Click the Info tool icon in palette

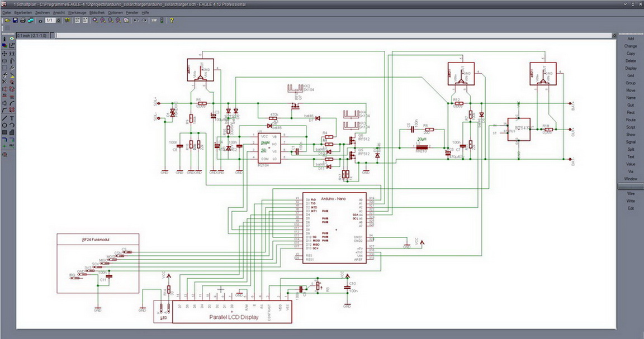pos(4,39)
